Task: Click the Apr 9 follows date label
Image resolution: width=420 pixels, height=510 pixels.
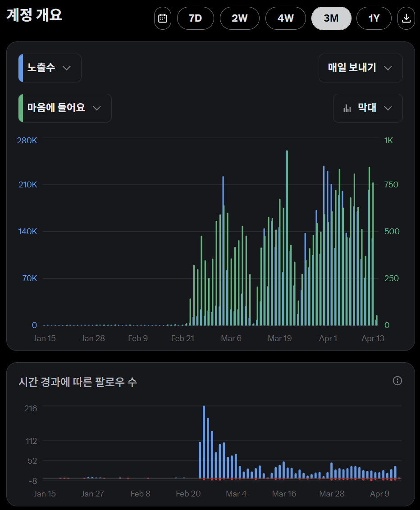Action: (x=379, y=494)
